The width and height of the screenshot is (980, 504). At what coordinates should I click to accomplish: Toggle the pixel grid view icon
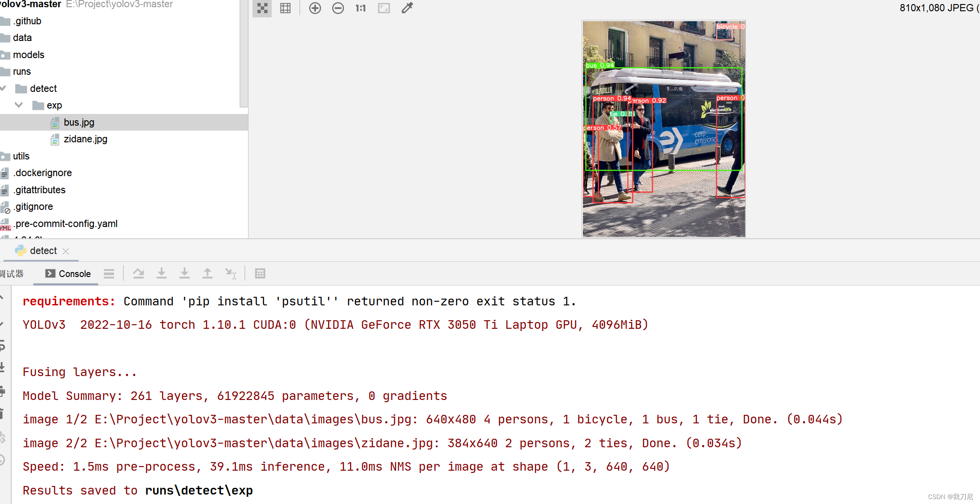click(285, 8)
